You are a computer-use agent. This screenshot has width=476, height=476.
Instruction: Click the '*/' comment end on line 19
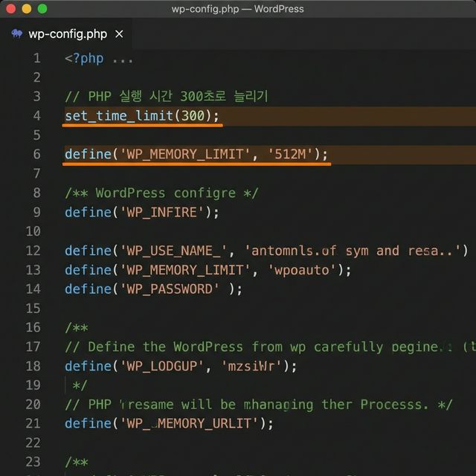click(80, 385)
